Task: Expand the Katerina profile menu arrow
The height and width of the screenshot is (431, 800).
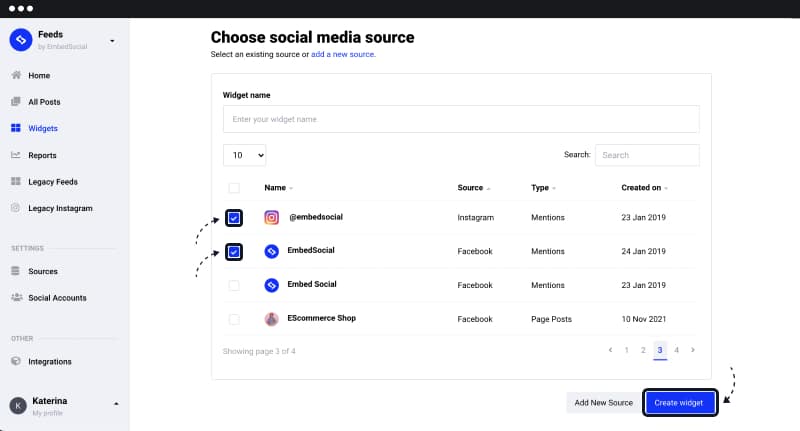Action: tap(116, 403)
